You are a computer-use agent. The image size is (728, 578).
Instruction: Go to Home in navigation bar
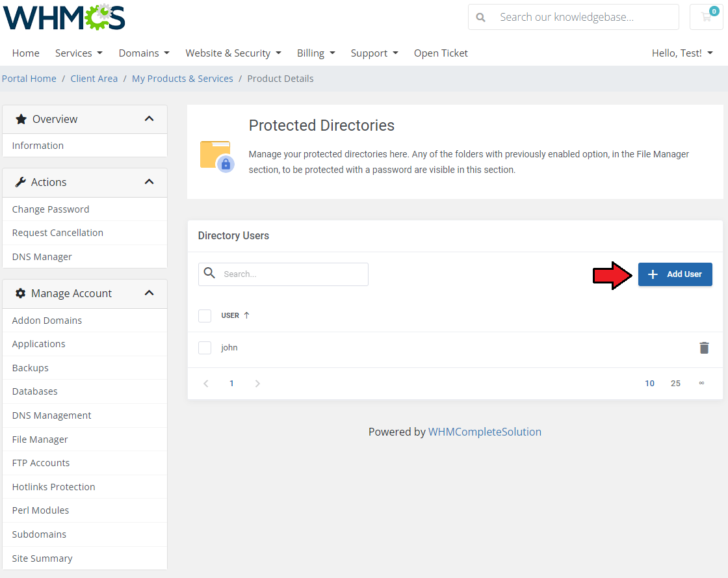25,53
